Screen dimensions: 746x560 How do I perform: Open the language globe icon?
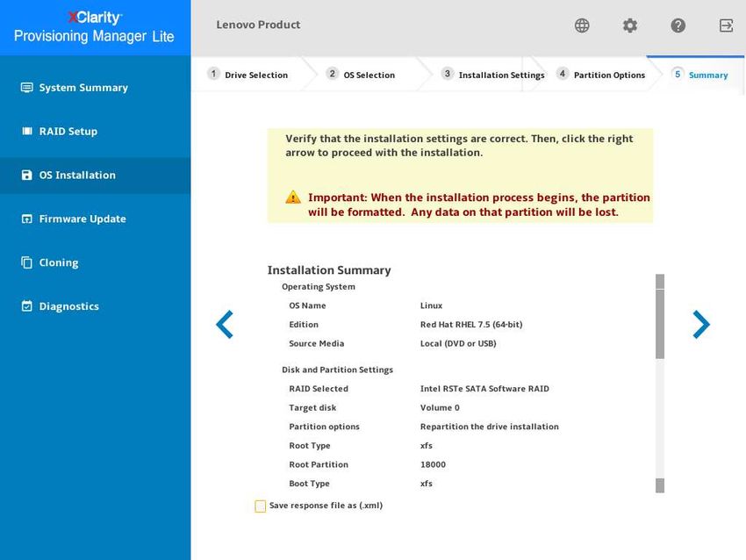[582, 25]
